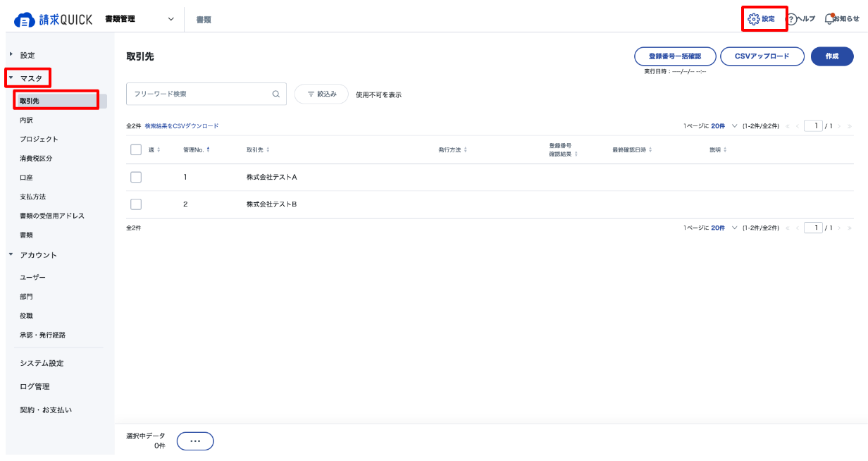
Task: Check the box for 株式会社テストB
Action: pos(136,204)
